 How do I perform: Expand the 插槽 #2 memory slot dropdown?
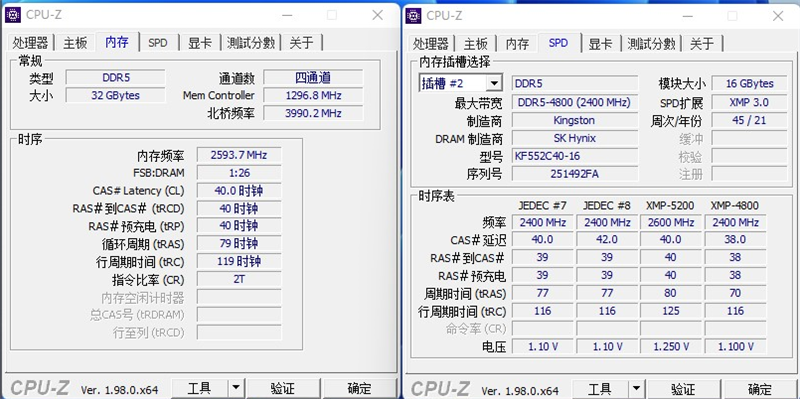tap(493, 83)
